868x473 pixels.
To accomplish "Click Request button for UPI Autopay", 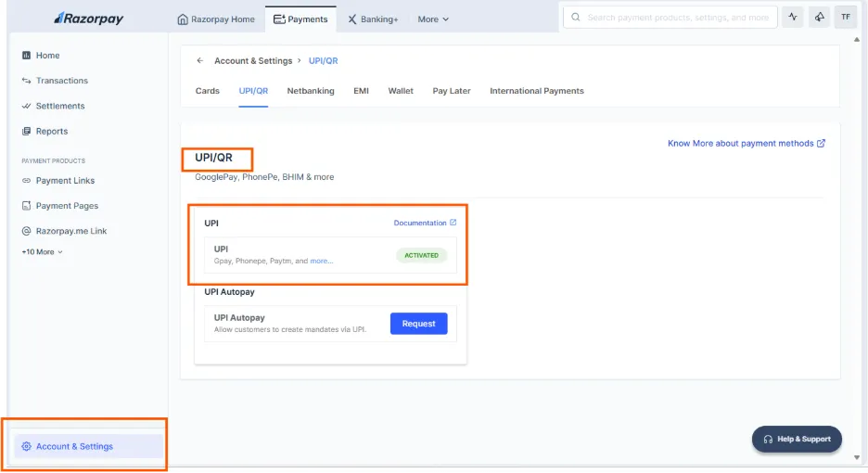I will (418, 324).
